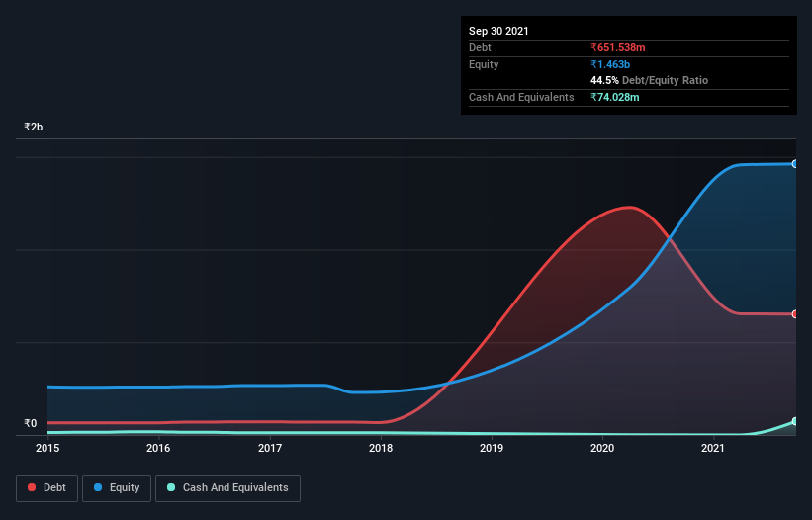Click the 2021 x-axis label
This screenshot has height=520, width=812.
pyautogui.click(x=713, y=448)
